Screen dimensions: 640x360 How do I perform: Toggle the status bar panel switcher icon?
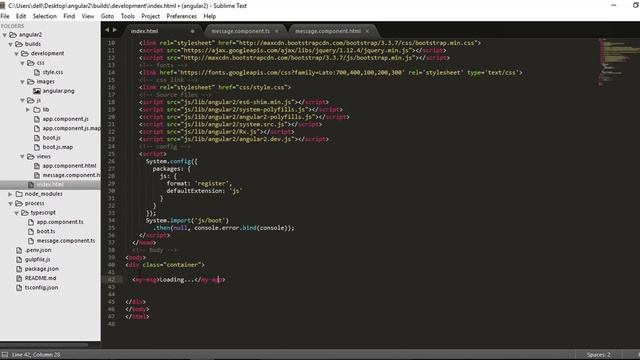5,355
